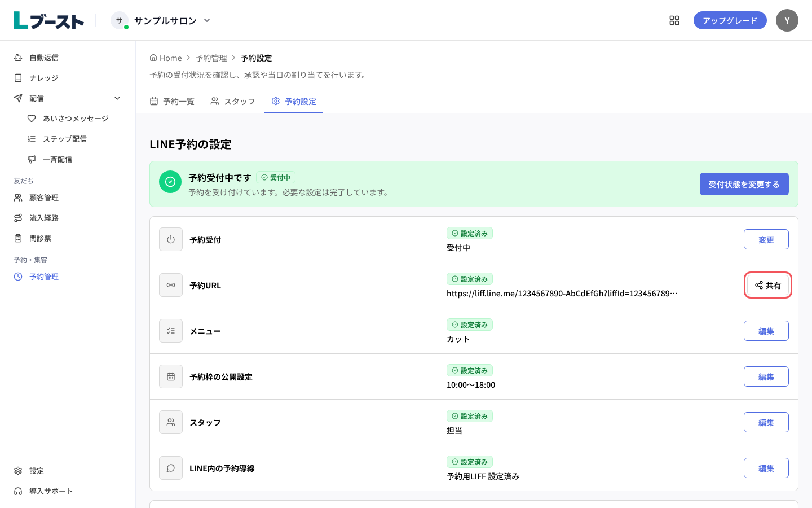The width and height of the screenshot is (812, 508).
Task: Open 顧客管理 in the sidebar
Action: [68, 198]
